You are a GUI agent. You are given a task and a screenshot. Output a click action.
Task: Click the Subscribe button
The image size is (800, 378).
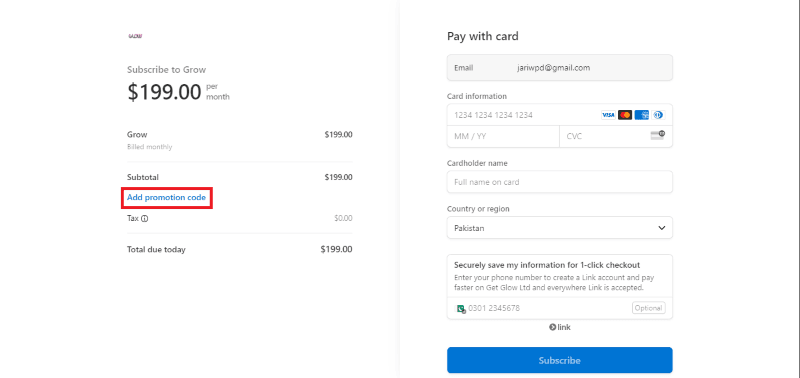pyautogui.click(x=560, y=360)
